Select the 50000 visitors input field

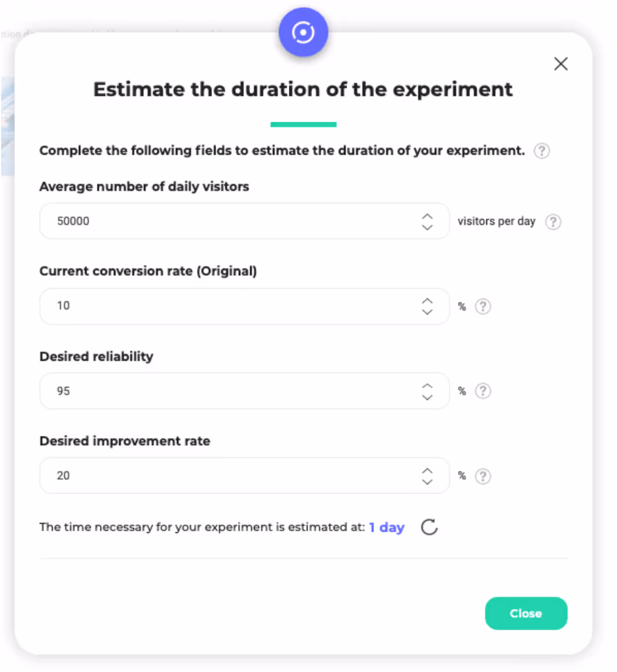tap(231, 221)
